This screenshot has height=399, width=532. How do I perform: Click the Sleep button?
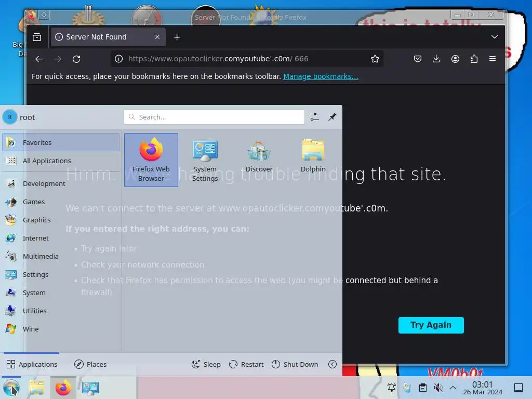coord(206,364)
